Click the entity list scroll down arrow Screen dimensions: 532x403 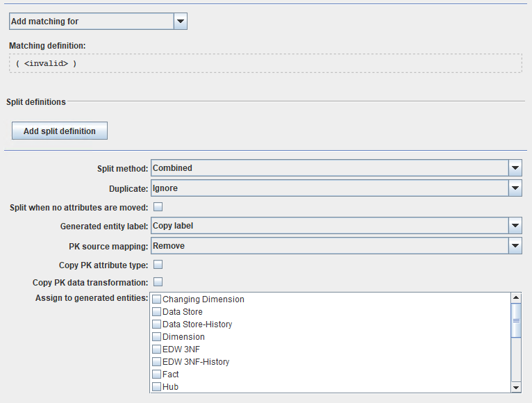(516, 387)
